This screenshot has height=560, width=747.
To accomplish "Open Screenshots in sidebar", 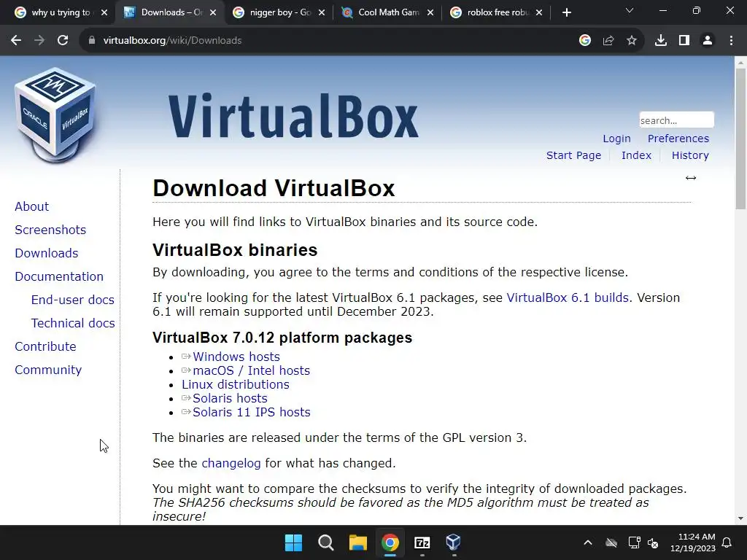I will click(50, 230).
